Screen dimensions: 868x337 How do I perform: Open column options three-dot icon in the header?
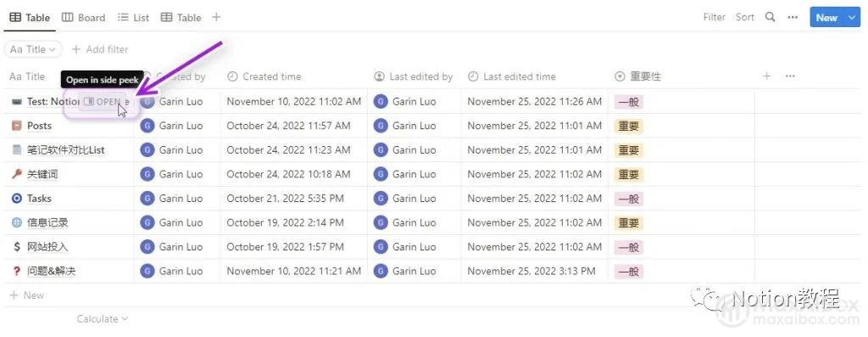pos(791,76)
